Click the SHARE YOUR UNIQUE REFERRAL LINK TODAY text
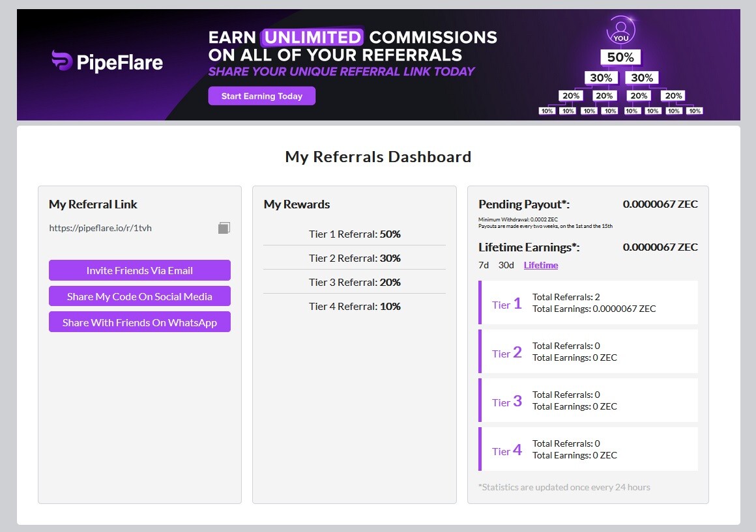This screenshot has width=756, height=532. pos(342,72)
